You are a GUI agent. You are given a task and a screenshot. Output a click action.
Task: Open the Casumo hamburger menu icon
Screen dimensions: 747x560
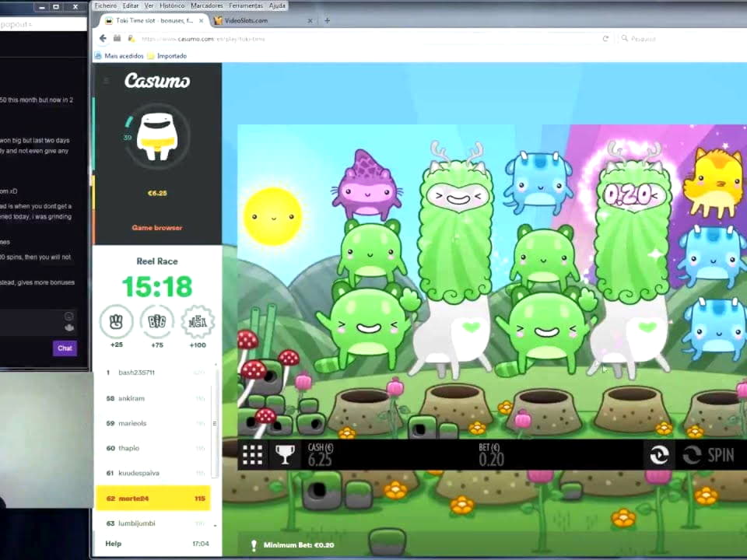[107, 81]
